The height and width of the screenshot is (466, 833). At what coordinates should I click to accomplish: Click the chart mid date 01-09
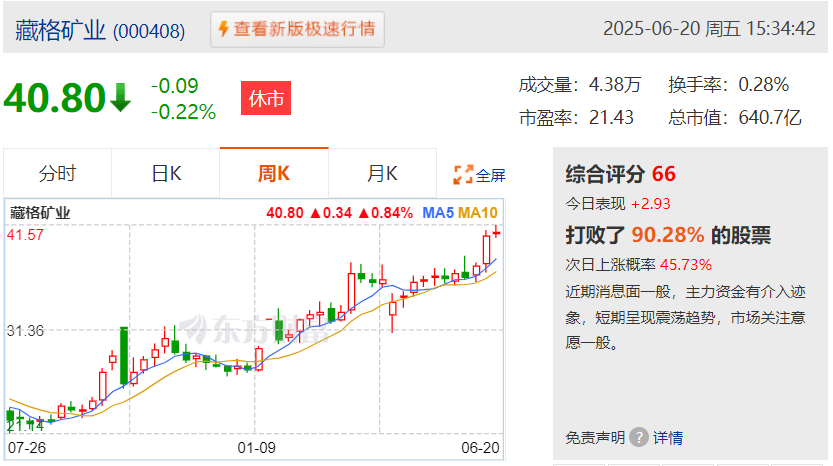coord(257,448)
